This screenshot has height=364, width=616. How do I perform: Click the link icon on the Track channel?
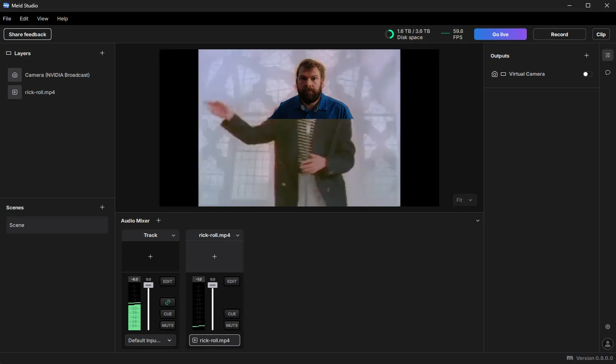click(x=167, y=302)
